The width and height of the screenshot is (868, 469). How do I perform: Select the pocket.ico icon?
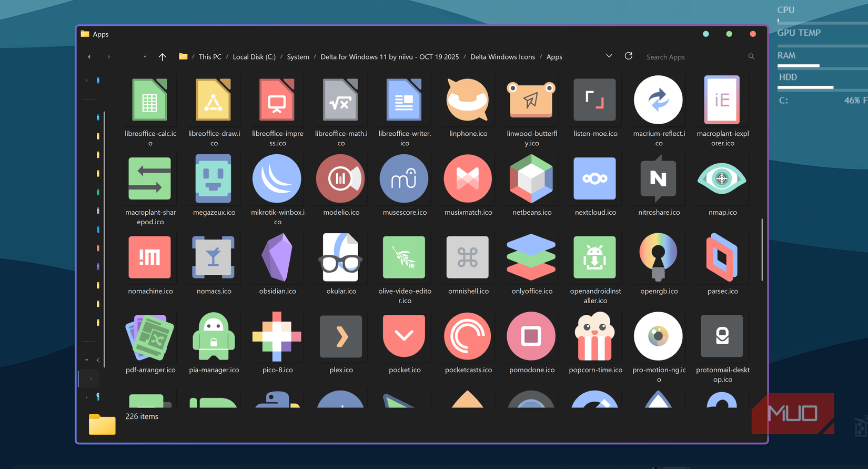[x=405, y=336]
